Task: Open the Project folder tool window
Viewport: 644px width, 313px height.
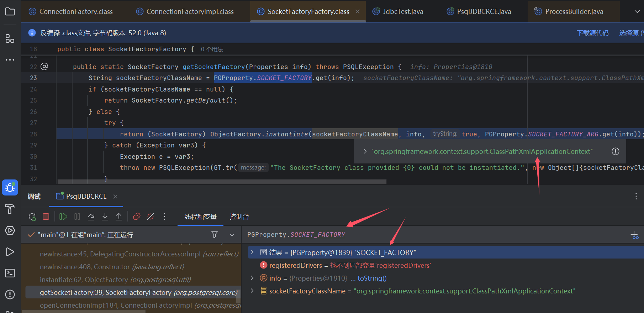Action: 10,11
